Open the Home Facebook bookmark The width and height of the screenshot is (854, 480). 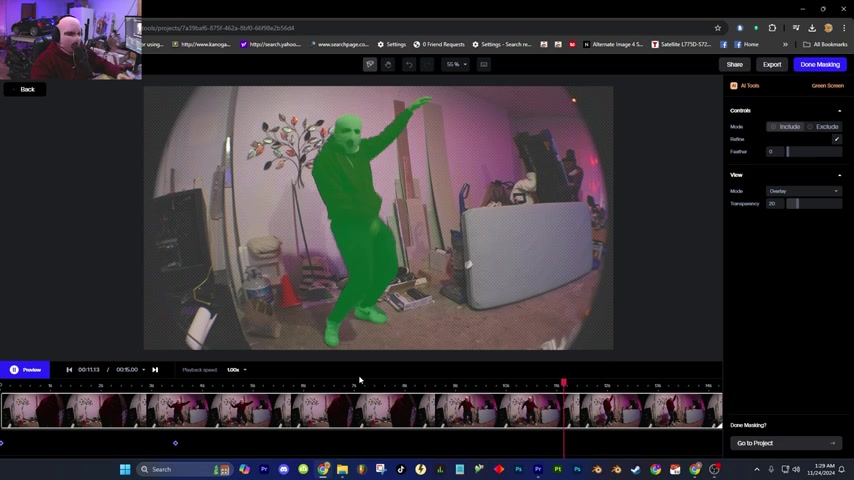click(746, 44)
